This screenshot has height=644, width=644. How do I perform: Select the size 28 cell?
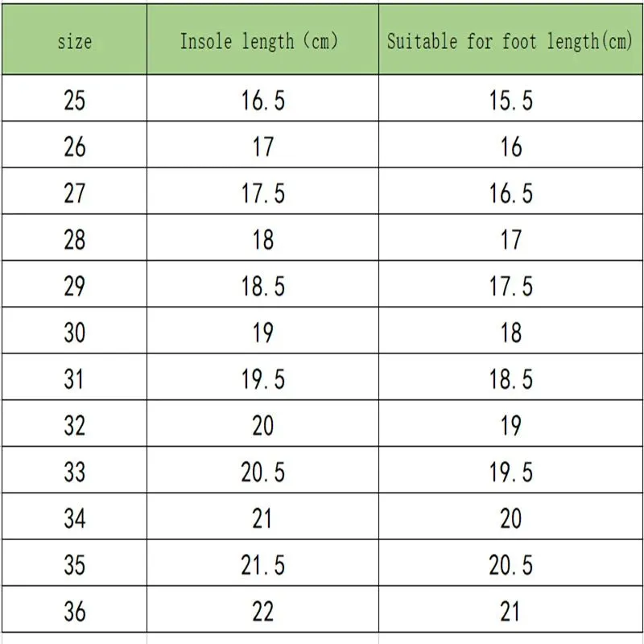click(x=74, y=237)
